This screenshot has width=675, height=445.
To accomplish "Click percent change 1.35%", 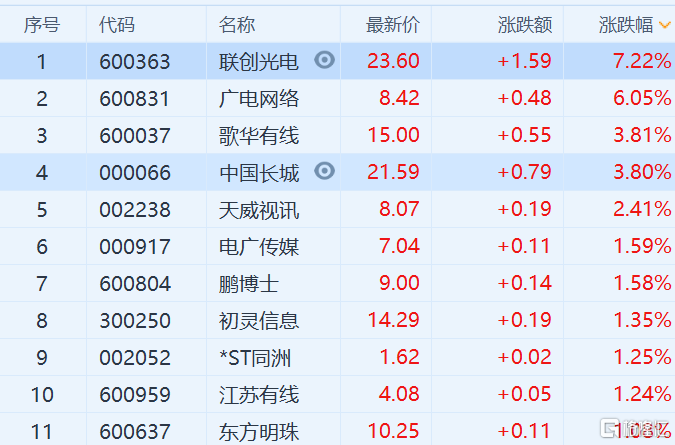I will pyautogui.click(x=642, y=320).
